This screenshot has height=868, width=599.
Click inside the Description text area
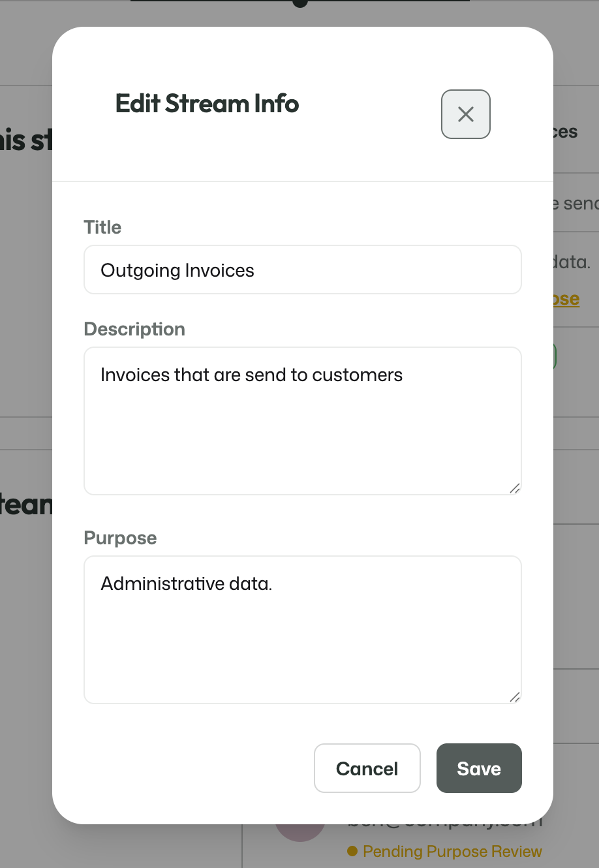[303, 421]
